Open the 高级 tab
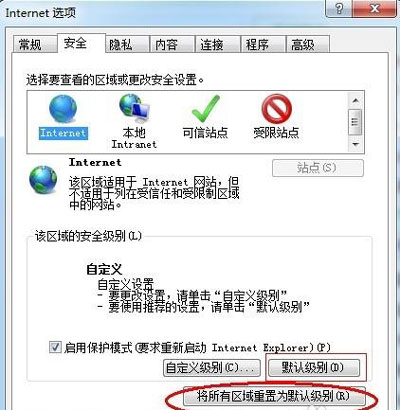The width and height of the screenshot is (400, 410). (x=303, y=44)
